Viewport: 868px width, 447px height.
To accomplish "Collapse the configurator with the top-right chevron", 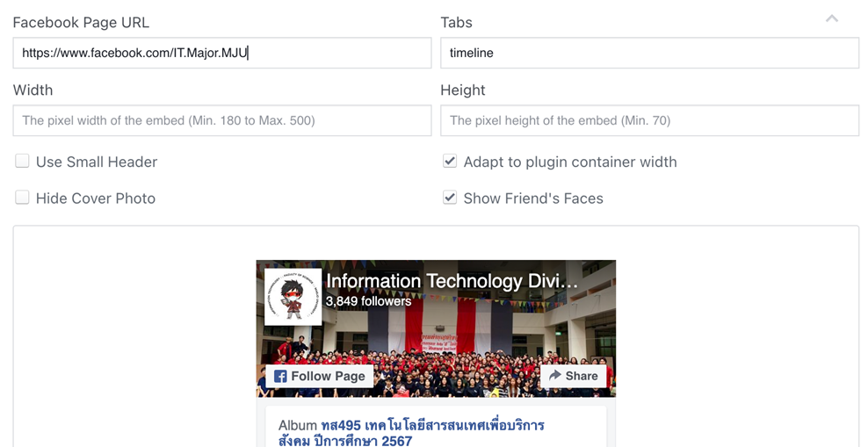I will pyautogui.click(x=831, y=18).
